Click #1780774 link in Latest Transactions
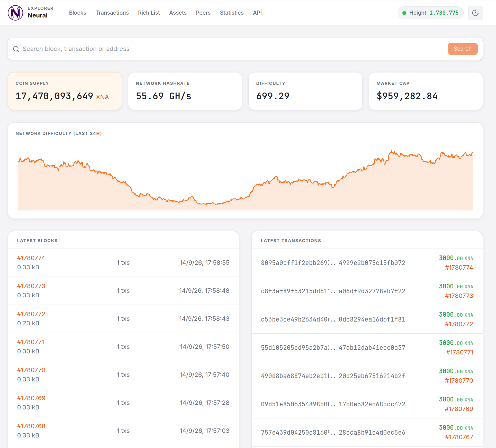 click(459, 267)
